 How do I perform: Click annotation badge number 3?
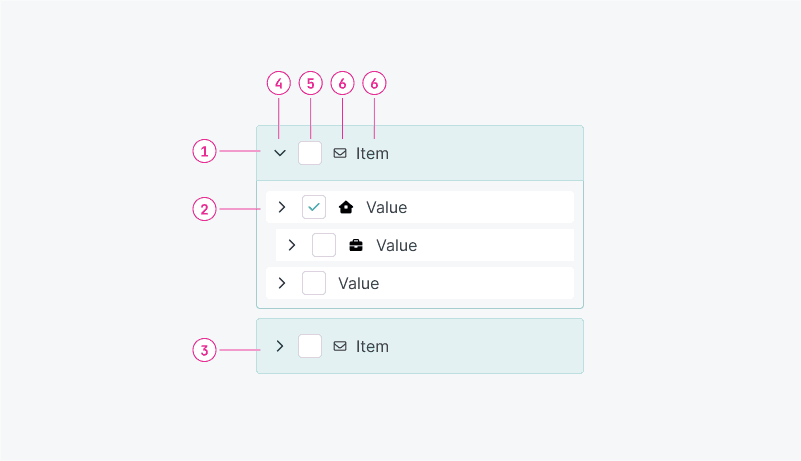(204, 350)
